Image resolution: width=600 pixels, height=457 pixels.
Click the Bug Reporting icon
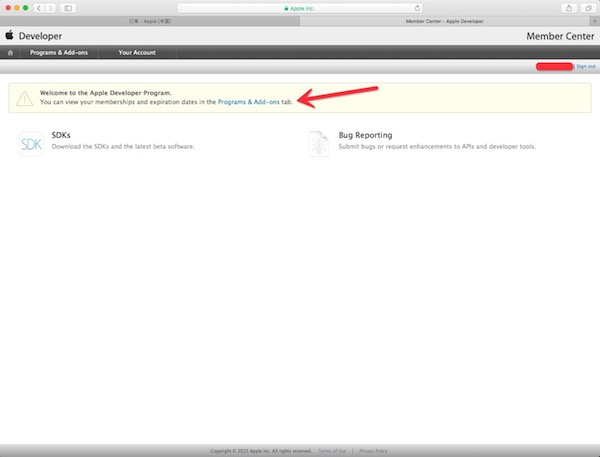point(318,144)
